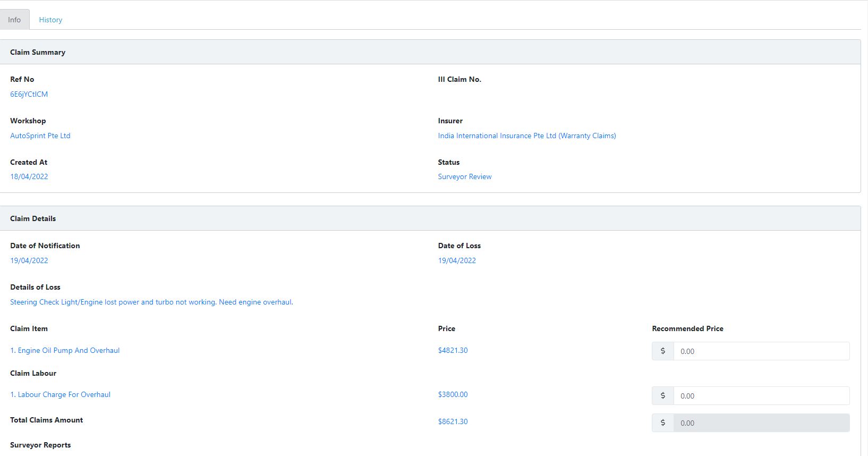Switch to the History tab
The height and width of the screenshot is (456, 868).
coord(50,20)
